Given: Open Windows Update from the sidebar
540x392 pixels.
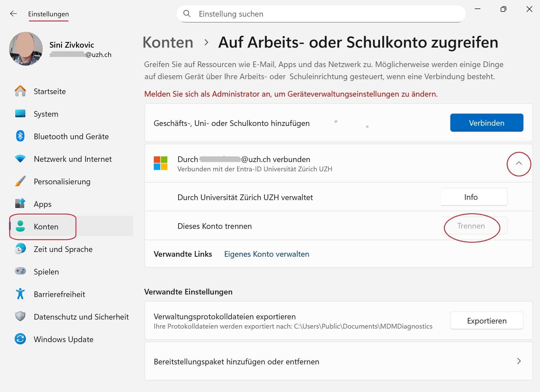Looking at the screenshot, I should tap(63, 339).
